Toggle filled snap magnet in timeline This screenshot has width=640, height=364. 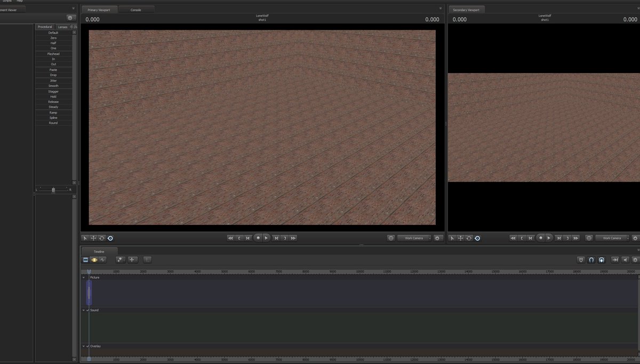(601, 260)
